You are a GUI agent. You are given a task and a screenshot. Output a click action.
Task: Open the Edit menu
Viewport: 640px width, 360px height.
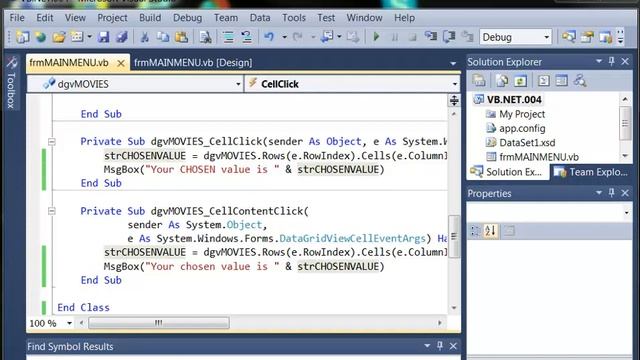[44, 18]
